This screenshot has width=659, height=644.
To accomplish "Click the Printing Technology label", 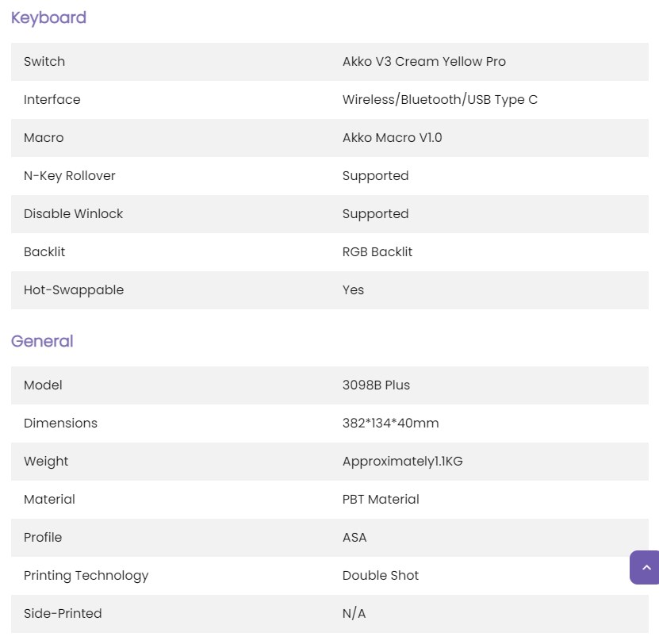I will pos(86,576).
